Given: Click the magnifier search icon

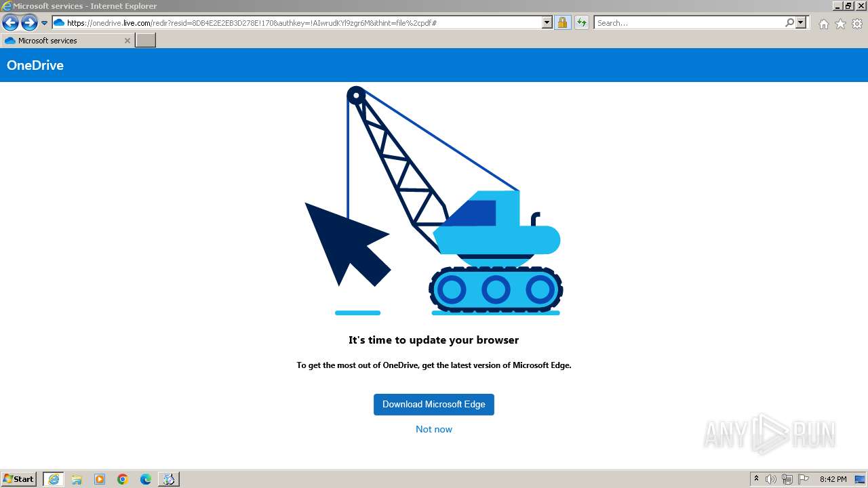Looking at the screenshot, I should coord(789,22).
